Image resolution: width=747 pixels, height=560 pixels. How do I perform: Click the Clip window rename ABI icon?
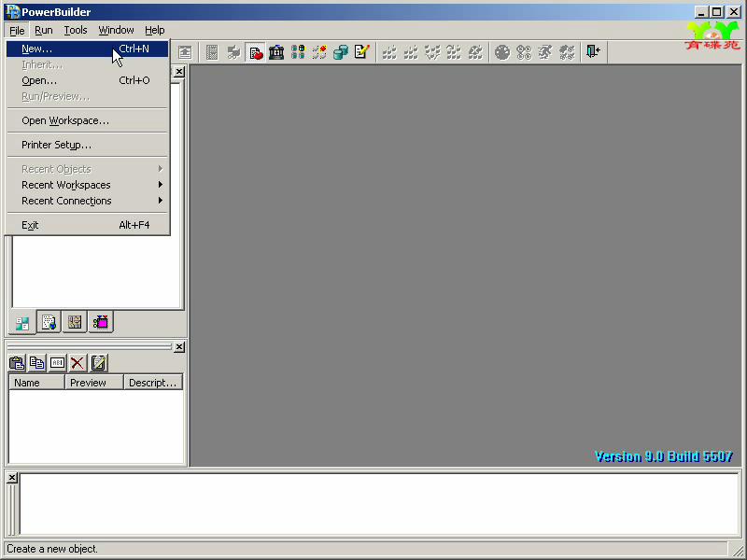pyautogui.click(x=57, y=363)
